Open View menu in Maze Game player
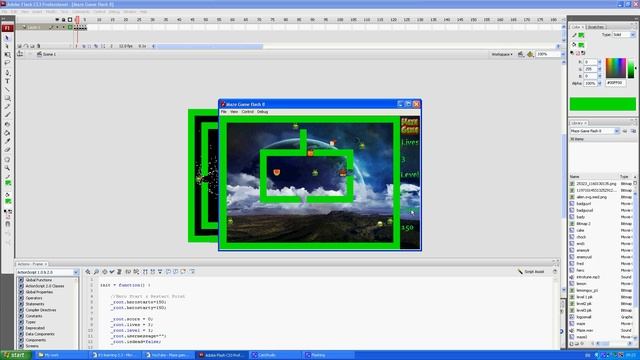This screenshot has height=360, width=640. pyautogui.click(x=234, y=112)
